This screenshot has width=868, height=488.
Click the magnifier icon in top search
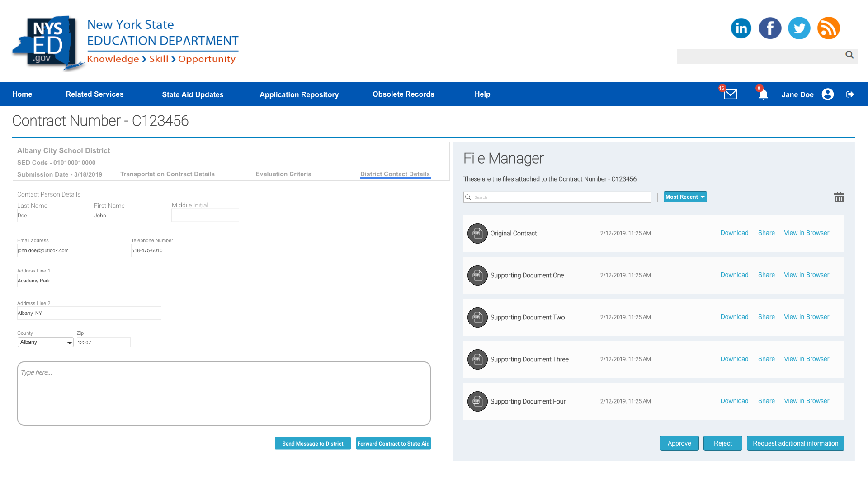(x=849, y=55)
